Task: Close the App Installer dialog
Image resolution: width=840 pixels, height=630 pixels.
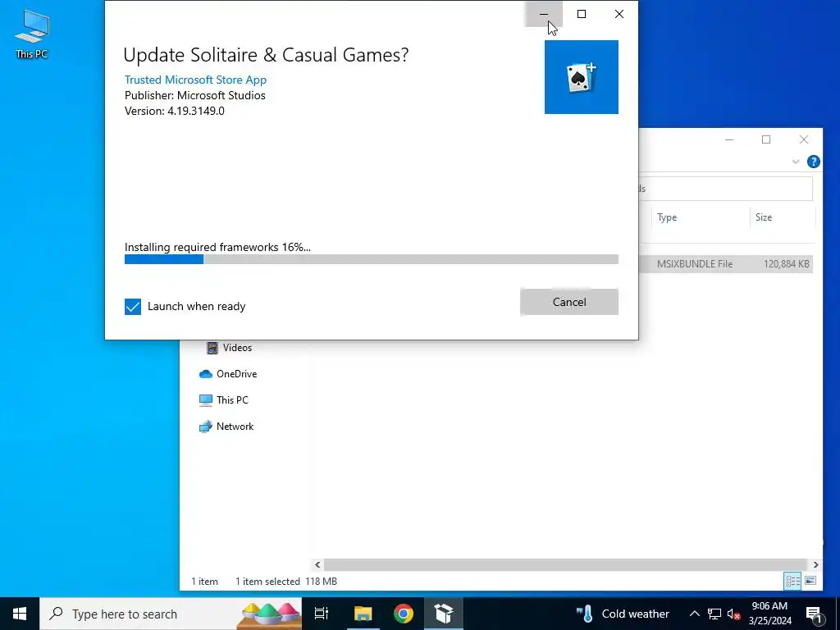Action: click(x=619, y=14)
